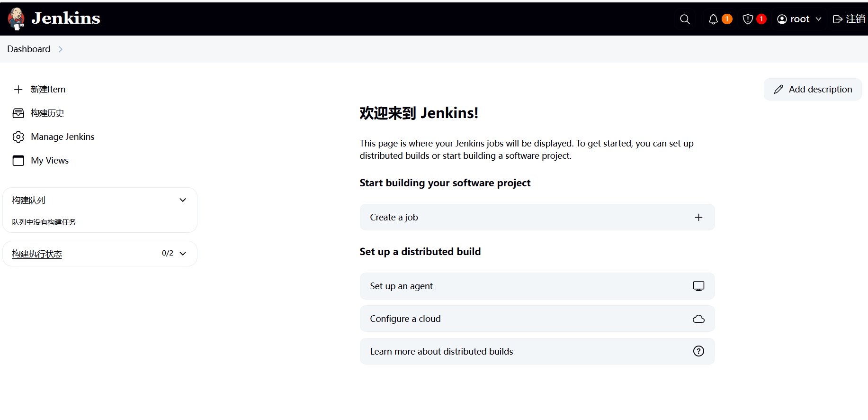Collapse the 构建队列 panel chevron
Image resolution: width=868 pixels, height=420 pixels.
pos(183,200)
